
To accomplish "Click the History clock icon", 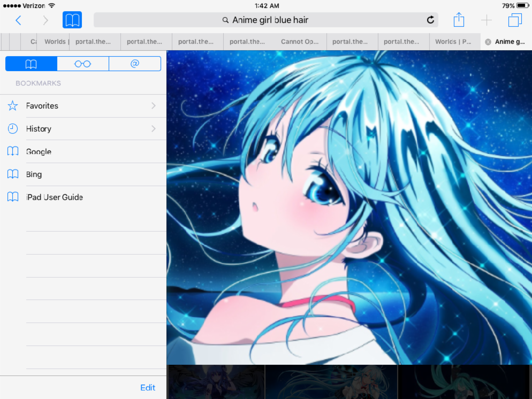I will 12,128.
